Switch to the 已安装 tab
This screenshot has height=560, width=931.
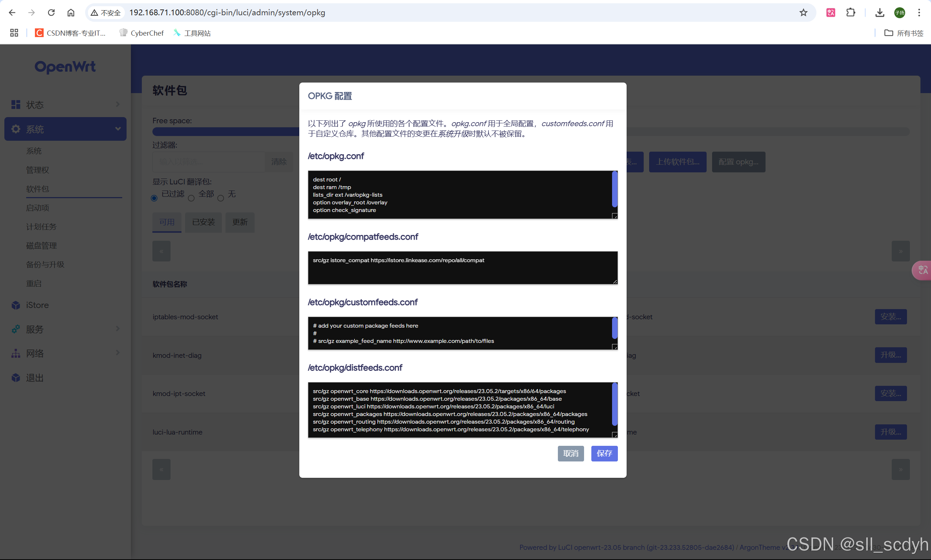203,222
